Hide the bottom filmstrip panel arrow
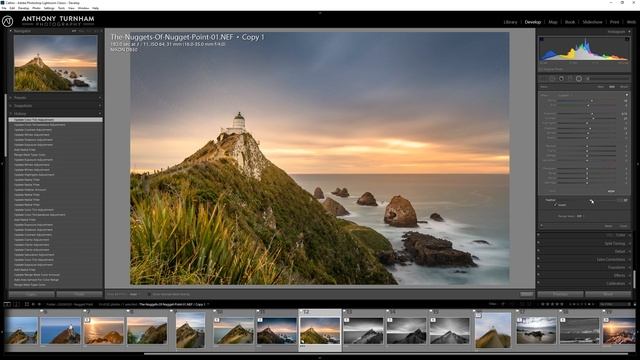 (320, 358)
